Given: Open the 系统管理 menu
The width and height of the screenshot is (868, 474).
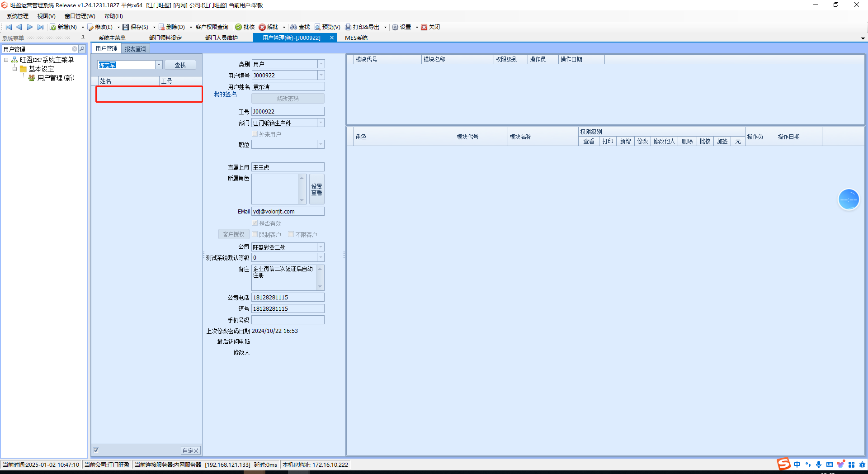Looking at the screenshot, I should point(18,16).
